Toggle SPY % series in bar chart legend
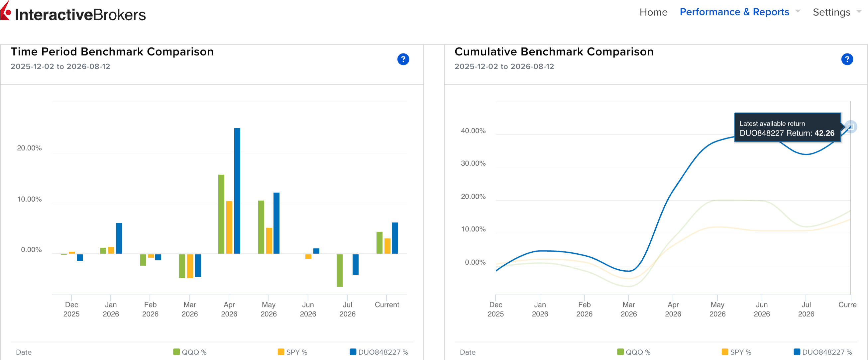Viewport: 868px width, 360px height. (292, 352)
